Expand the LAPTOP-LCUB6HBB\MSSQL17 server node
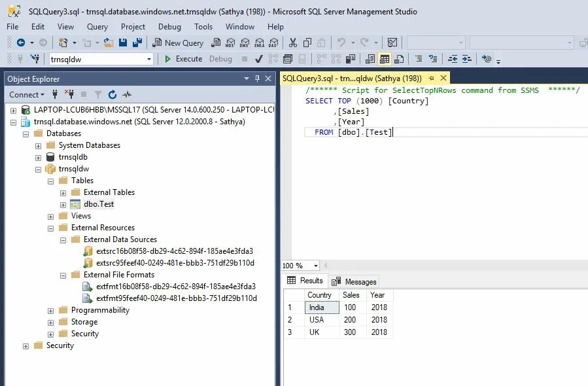 [14, 111]
